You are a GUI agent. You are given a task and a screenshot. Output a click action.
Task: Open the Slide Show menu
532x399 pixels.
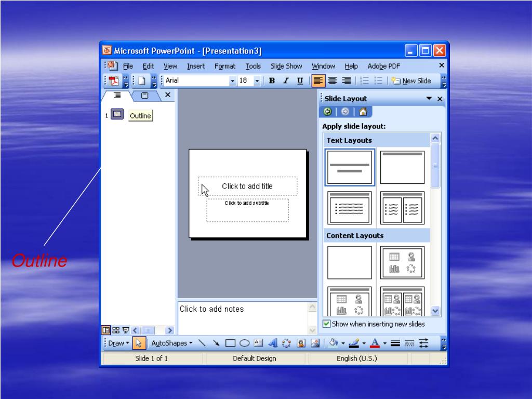286,66
